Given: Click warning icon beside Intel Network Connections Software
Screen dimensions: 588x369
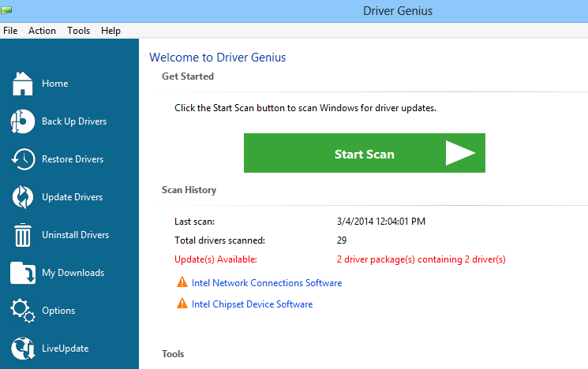Looking at the screenshot, I should coord(182,282).
